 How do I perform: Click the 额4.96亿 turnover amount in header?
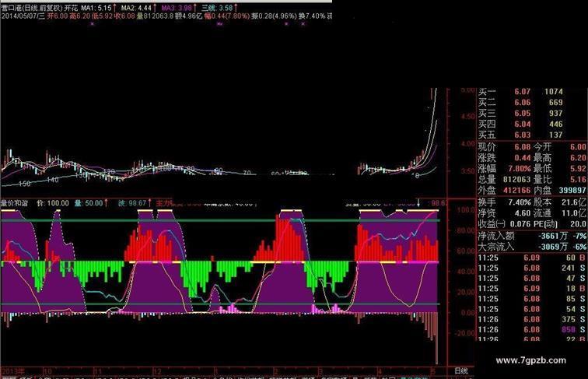click(x=189, y=16)
